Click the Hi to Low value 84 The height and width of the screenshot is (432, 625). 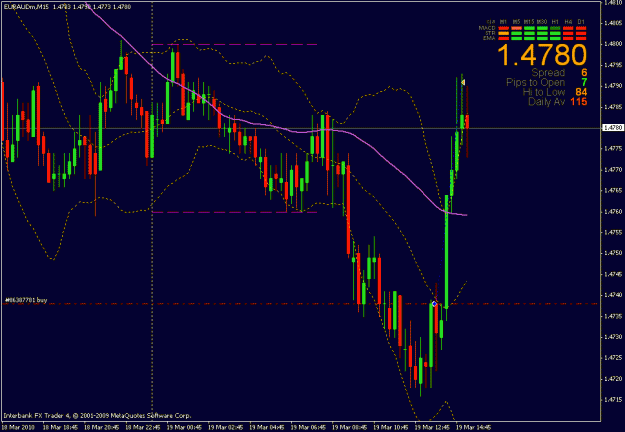pos(581,92)
